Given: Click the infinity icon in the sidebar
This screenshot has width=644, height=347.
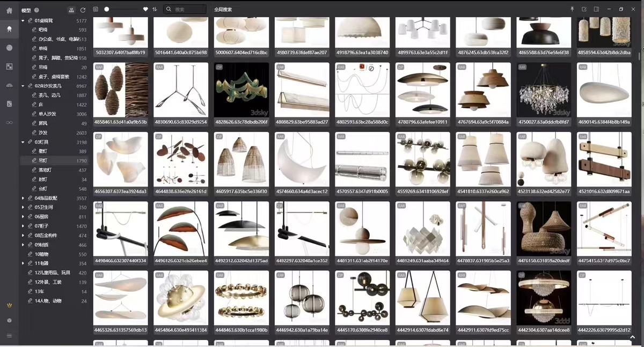Looking at the screenshot, I should pyautogui.click(x=9, y=123).
